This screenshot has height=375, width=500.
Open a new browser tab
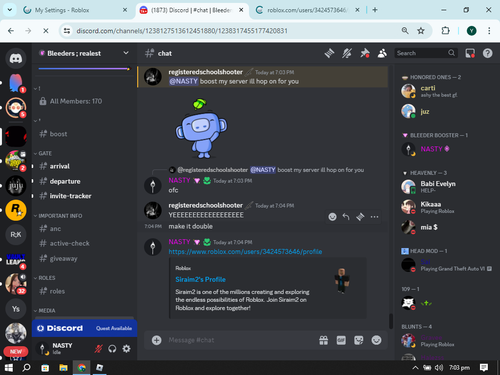point(375,10)
